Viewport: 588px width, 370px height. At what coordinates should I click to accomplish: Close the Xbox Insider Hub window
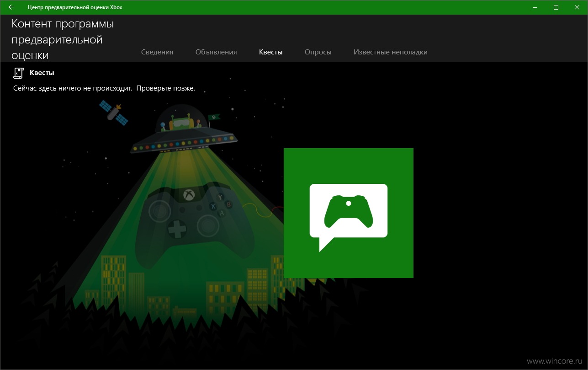pos(577,7)
